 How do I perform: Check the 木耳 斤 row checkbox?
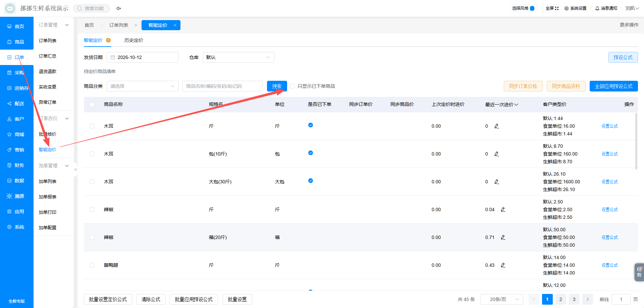pos(92,126)
